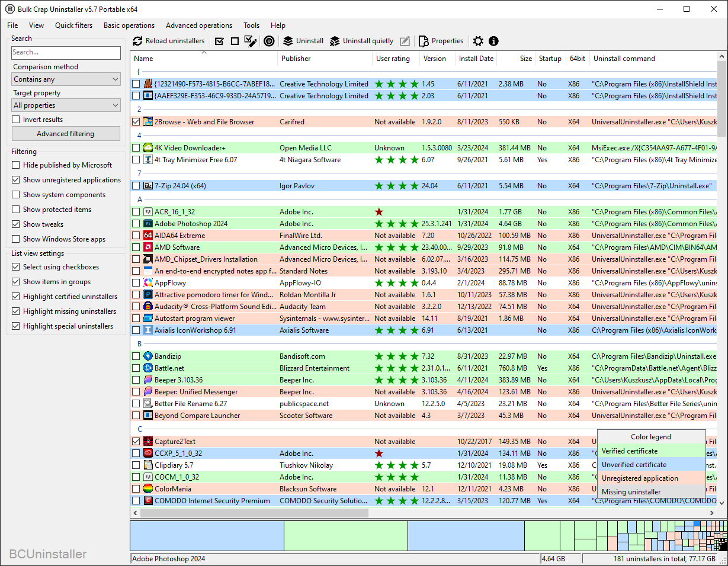Expand the Target property dropdown
Screen dimensions: 728x566
click(x=66, y=105)
